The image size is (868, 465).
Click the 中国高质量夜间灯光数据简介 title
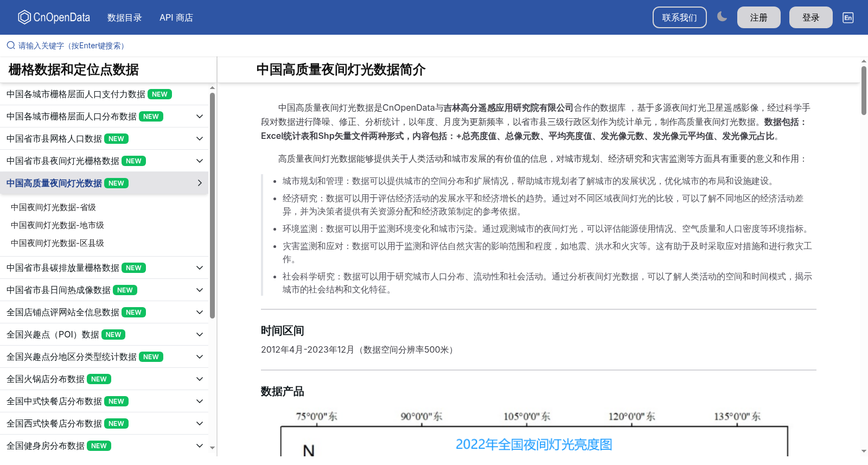pyautogui.click(x=341, y=70)
